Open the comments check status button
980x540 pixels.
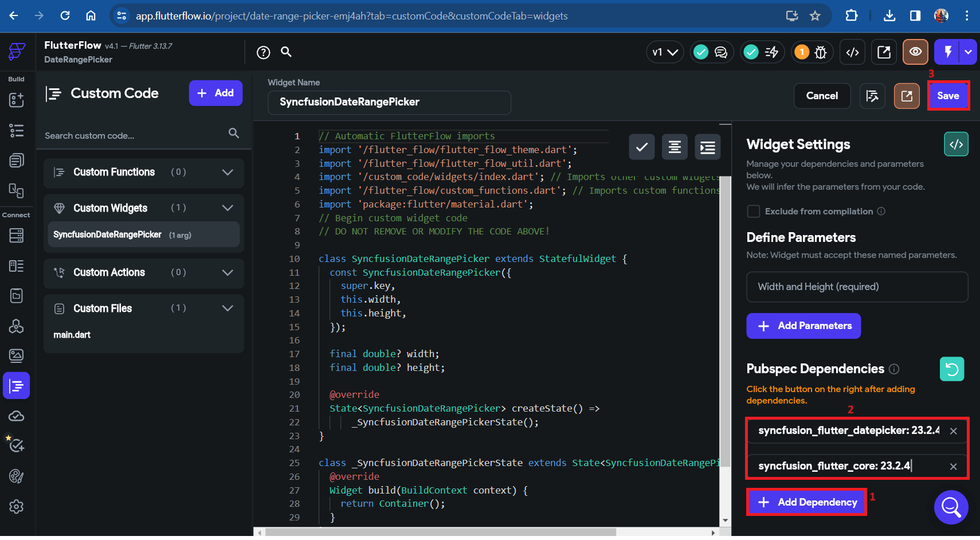click(712, 52)
